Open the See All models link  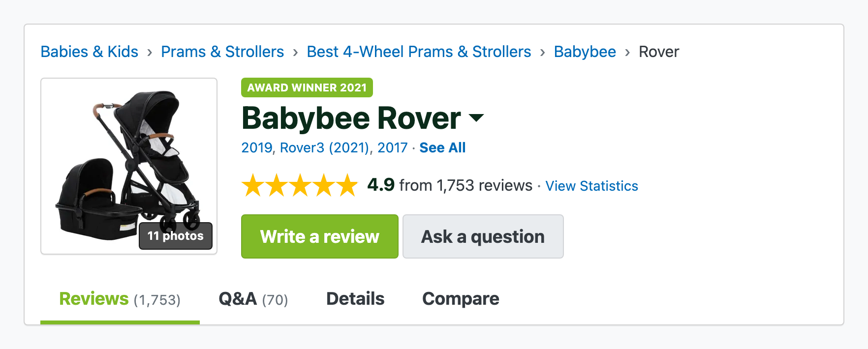point(441,147)
